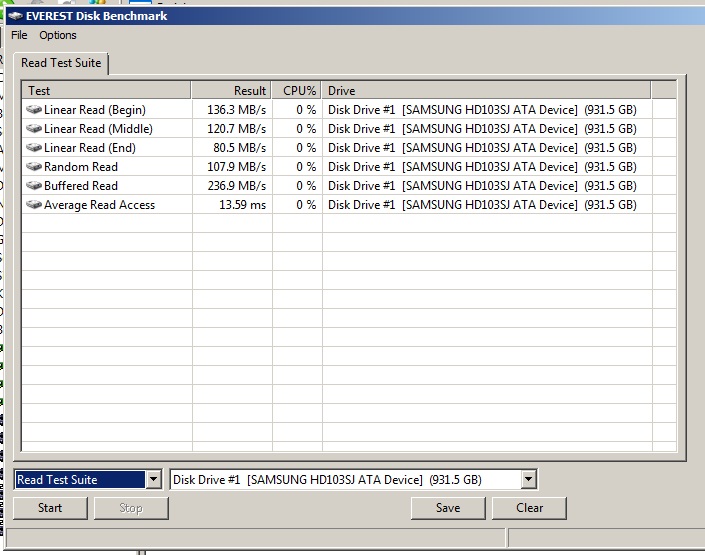
Task: Click the Linear Read (Begin) disk icon
Action: pyautogui.click(x=34, y=109)
